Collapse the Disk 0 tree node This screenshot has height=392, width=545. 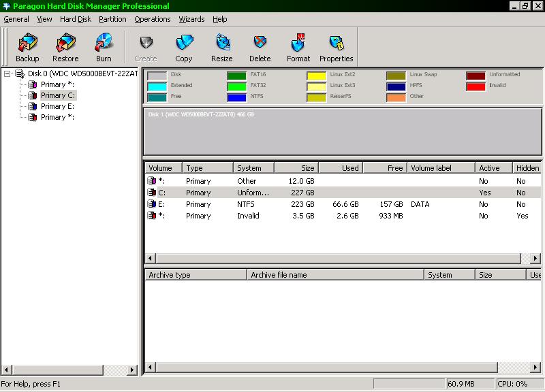(7, 73)
